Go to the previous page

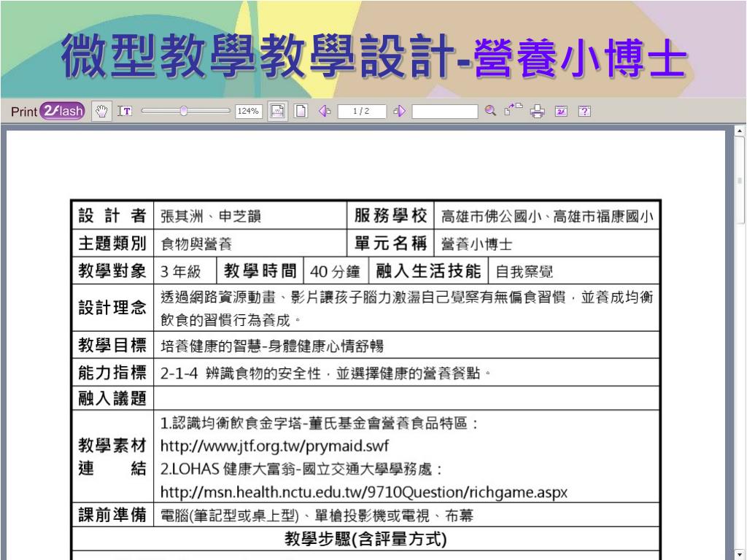tap(325, 111)
